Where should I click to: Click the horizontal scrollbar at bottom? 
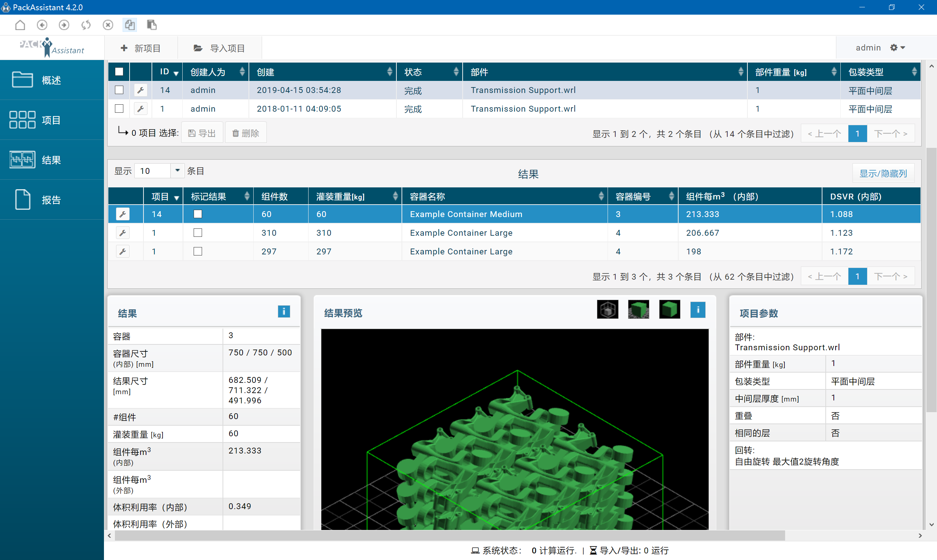coord(449,535)
